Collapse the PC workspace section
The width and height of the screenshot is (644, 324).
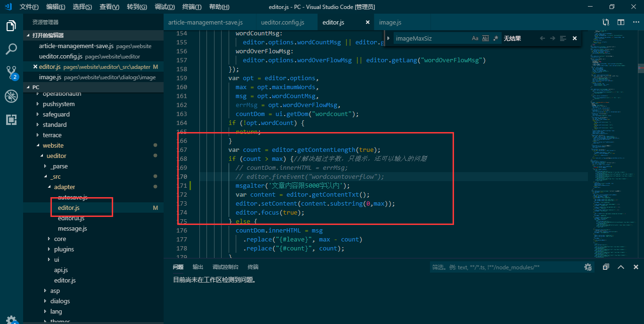tap(28, 87)
